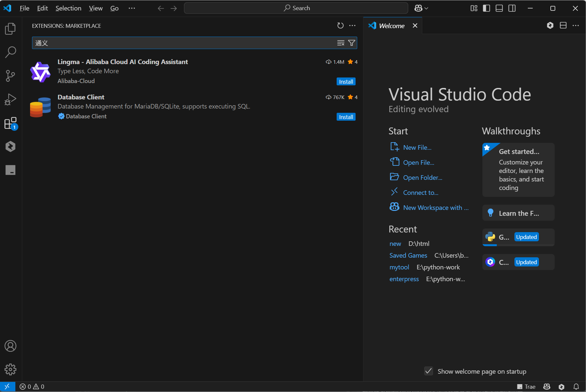Open the Accounts icon in activity bar
The width and height of the screenshot is (586, 392).
pyautogui.click(x=10, y=346)
